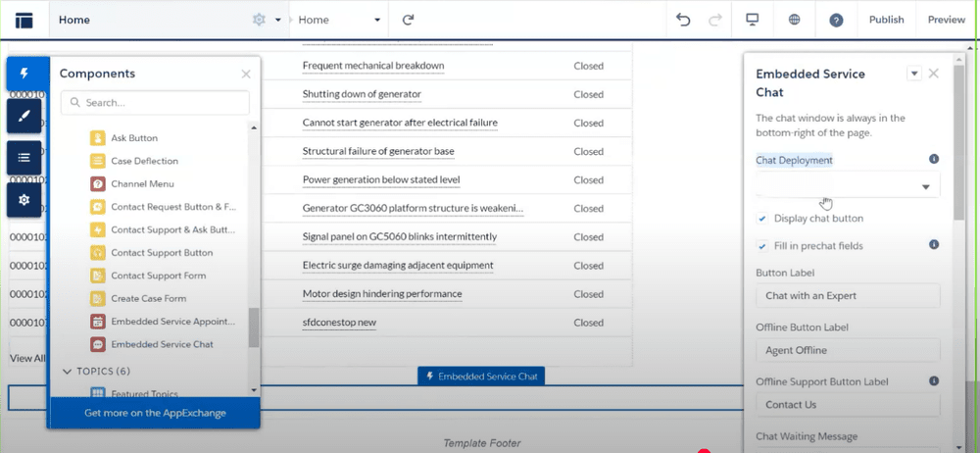This screenshot has height=453, width=980.
Task: Select the Contact Support Form icon
Action: [97, 276]
